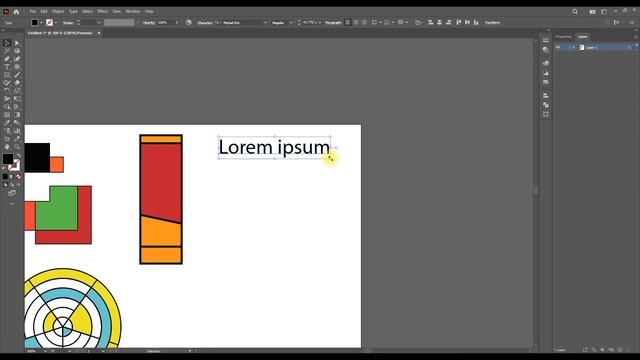Open the Window menu

[133, 11]
